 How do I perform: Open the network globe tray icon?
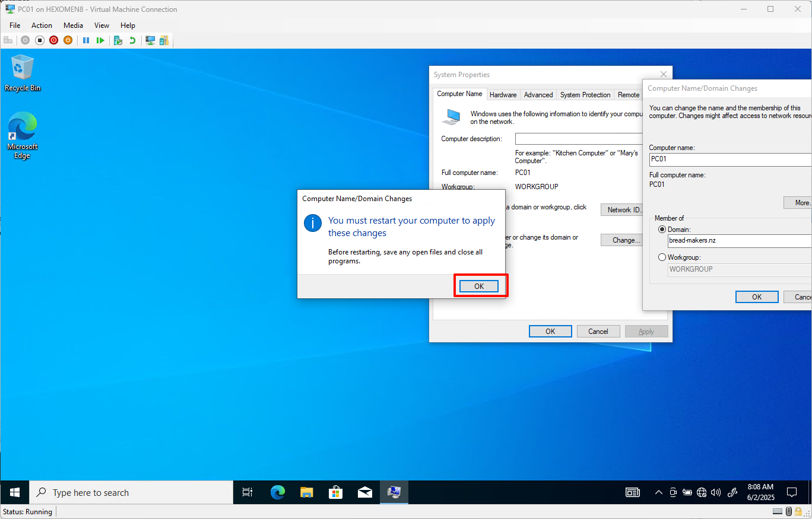[702, 492]
